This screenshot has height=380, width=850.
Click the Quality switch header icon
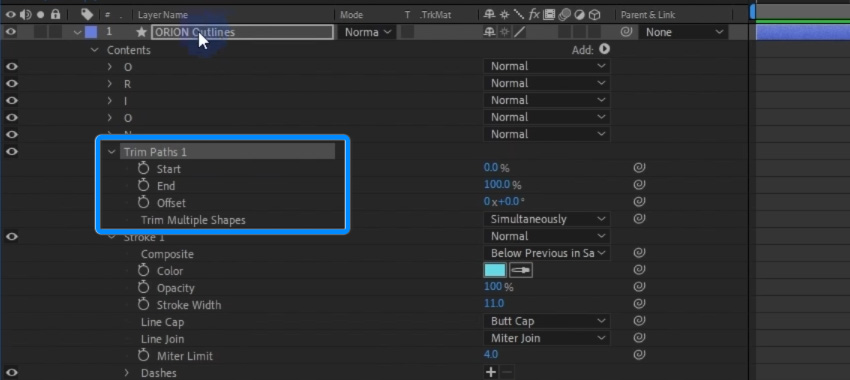click(519, 15)
